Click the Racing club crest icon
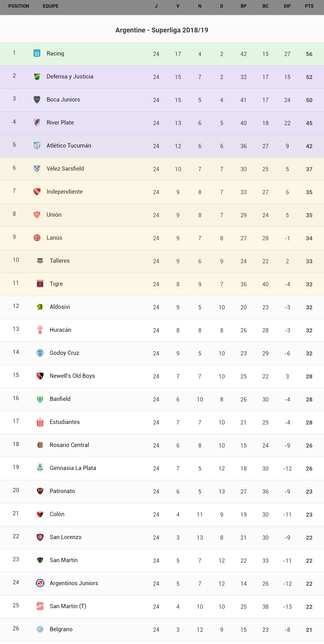Screen dimensions: 324x644 click(37, 53)
